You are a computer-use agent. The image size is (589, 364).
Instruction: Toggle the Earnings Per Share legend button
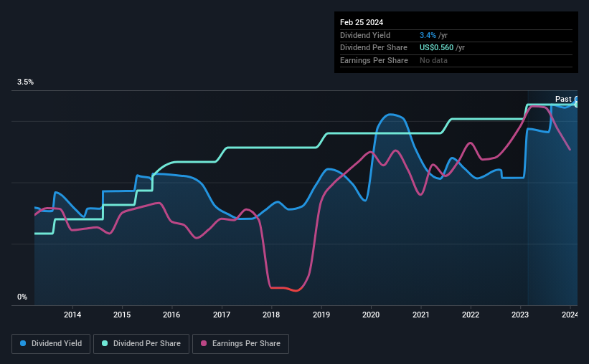click(x=240, y=344)
